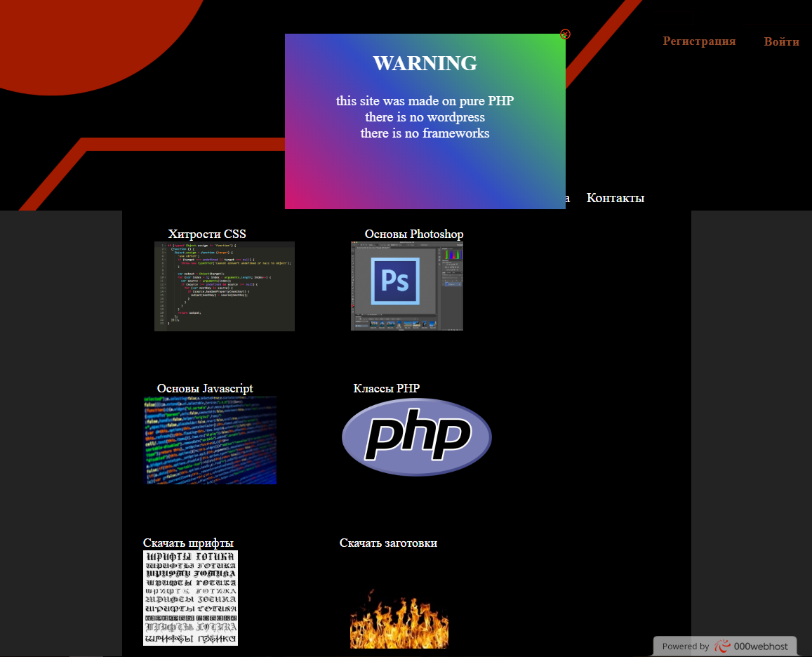Click the PHP oval logo image
The width and height of the screenshot is (812, 657).
pyautogui.click(x=417, y=437)
